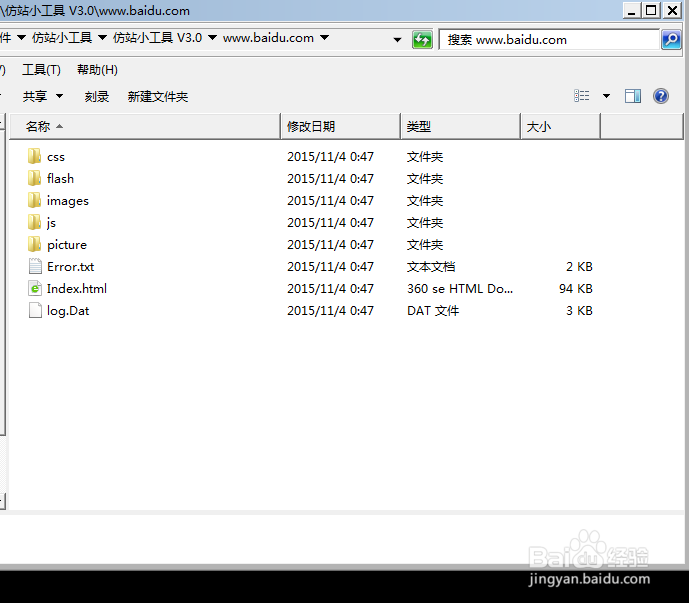Expand breadcrumb arrow after 仿站小工具
Viewport: 689px width, 603px height.
click(102, 38)
